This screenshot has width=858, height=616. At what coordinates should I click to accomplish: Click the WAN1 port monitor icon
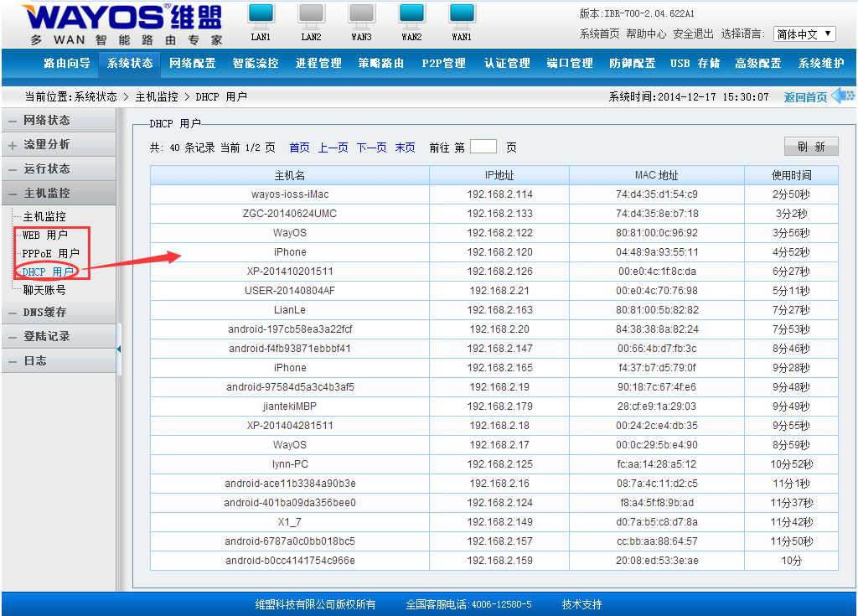[x=462, y=17]
